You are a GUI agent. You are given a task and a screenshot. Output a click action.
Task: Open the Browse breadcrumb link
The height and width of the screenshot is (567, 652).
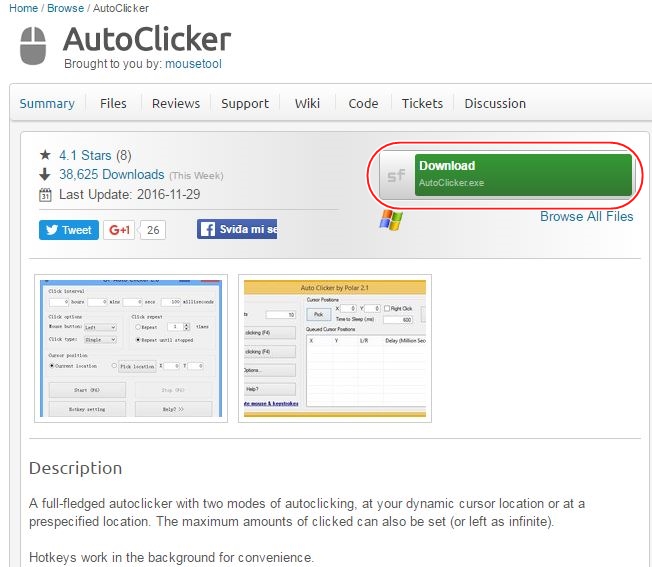click(x=65, y=8)
